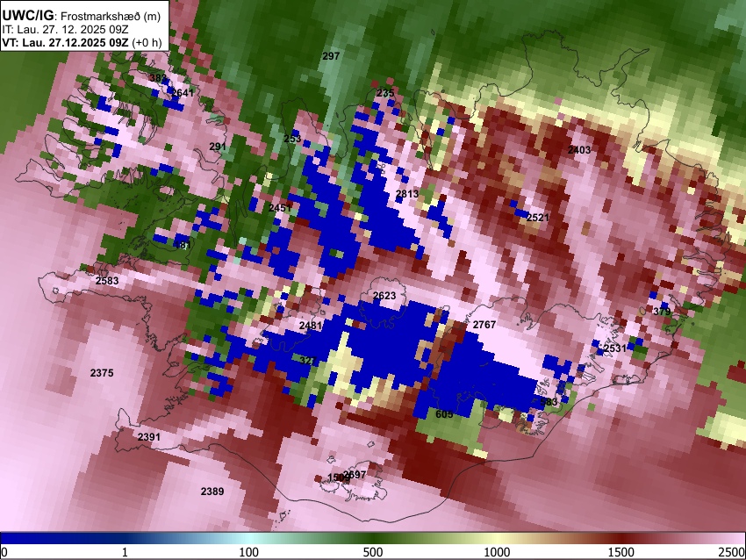Pick the dark red color above the 1500 label

tap(621, 539)
